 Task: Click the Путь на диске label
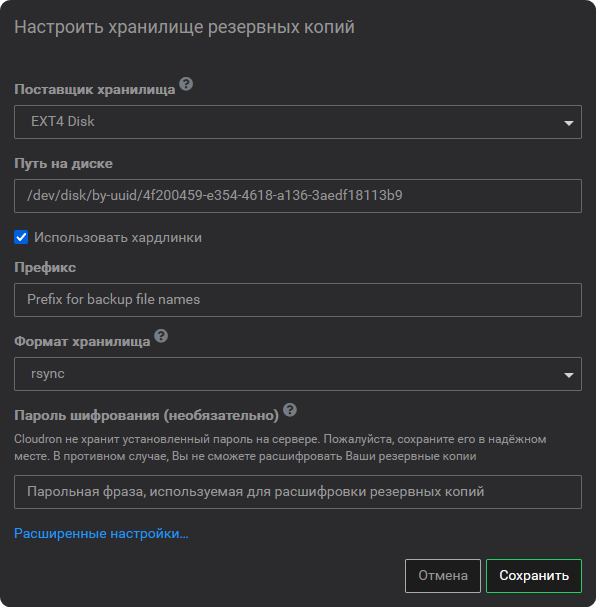point(63,164)
